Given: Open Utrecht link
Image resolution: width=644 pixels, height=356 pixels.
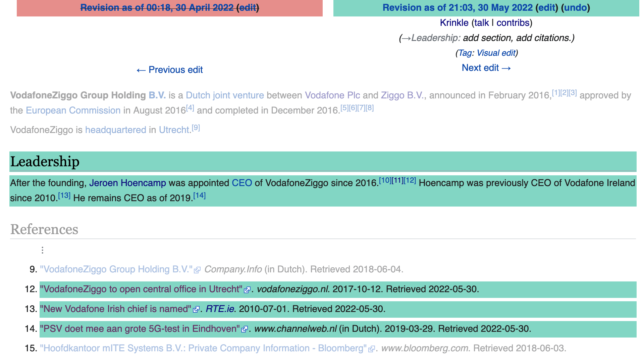Looking at the screenshot, I should [x=174, y=130].
